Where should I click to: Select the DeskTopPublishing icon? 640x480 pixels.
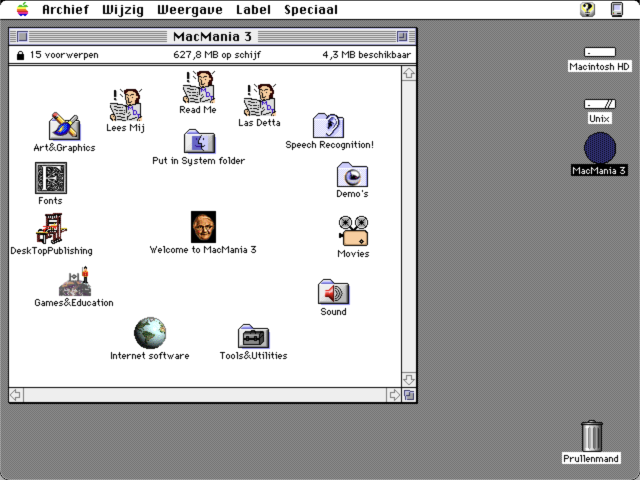[51, 229]
